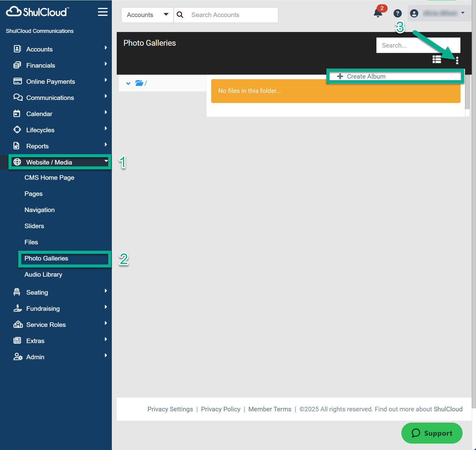Click the notification bell icon
Screen dimensions: 476x450
coord(378,13)
